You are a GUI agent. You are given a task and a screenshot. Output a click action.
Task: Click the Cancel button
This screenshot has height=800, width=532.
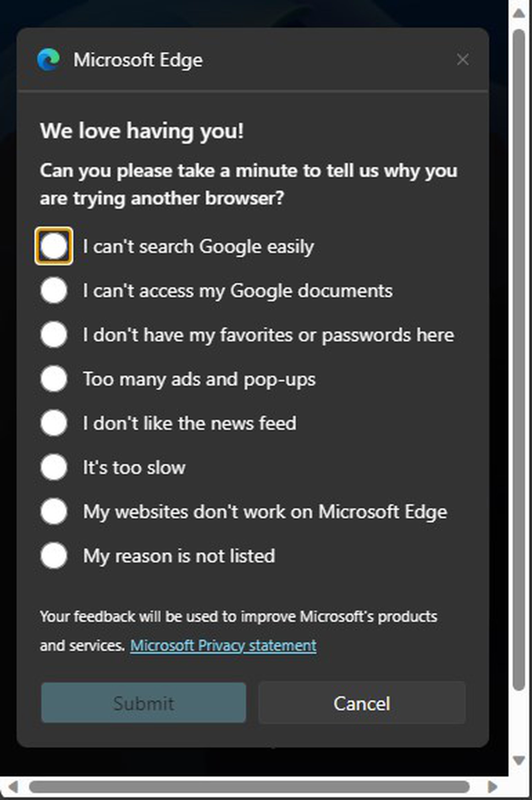(x=362, y=703)
